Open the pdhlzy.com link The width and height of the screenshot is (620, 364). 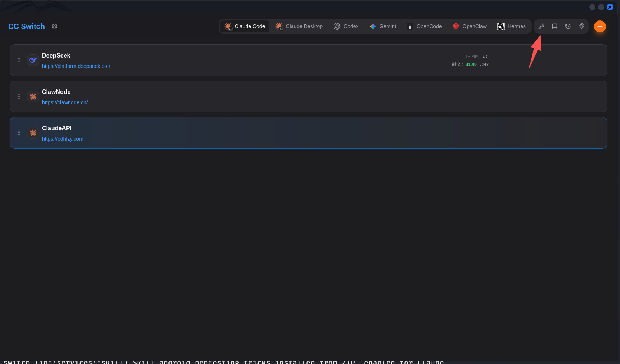tap(63, 139)
